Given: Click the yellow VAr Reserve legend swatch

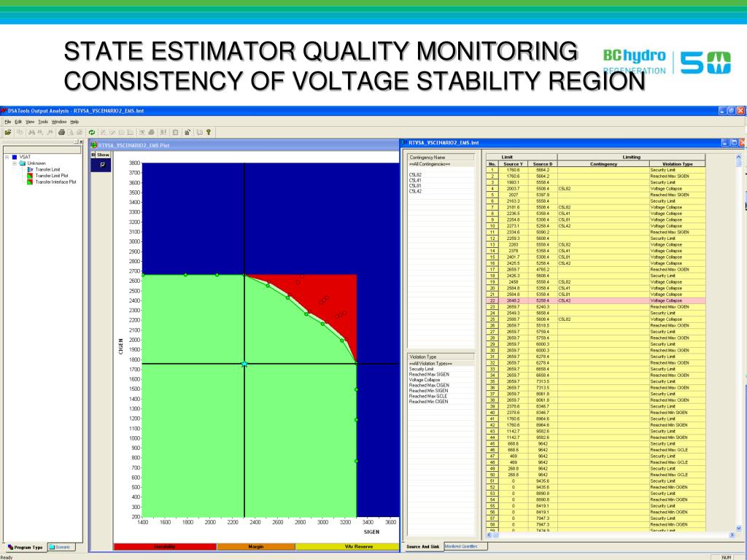Looking at the screenshot, I should (x=347, y=547).
